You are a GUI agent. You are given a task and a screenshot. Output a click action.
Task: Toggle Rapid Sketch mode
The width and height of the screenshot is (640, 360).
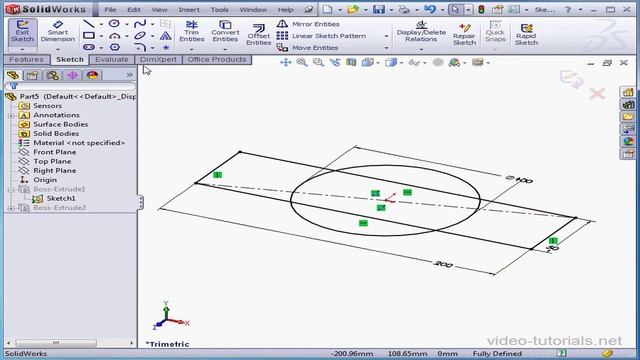tap(526, 34)
